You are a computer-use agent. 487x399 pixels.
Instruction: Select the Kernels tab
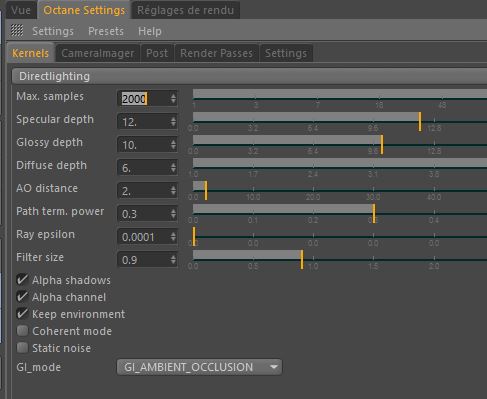click(x=30, y=53)
